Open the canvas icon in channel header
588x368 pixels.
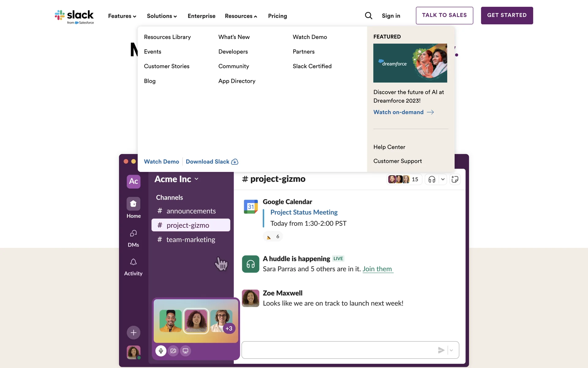click(x=455, y=179)
